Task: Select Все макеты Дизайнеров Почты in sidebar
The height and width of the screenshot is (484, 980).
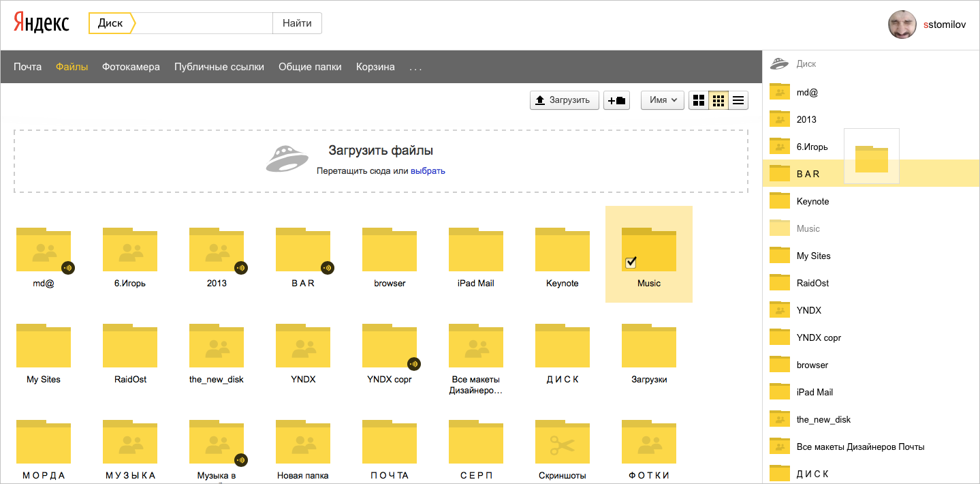Action: 871,446
